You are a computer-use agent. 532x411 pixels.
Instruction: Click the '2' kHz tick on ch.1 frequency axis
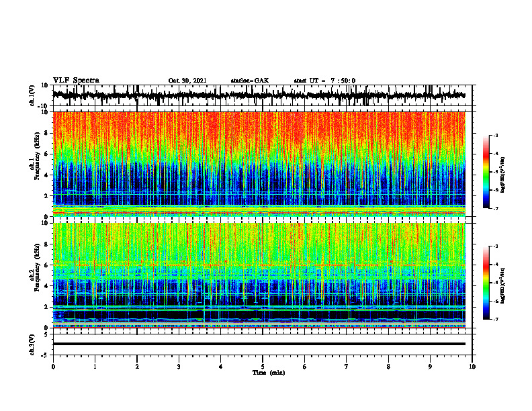[x=47, y=196]
